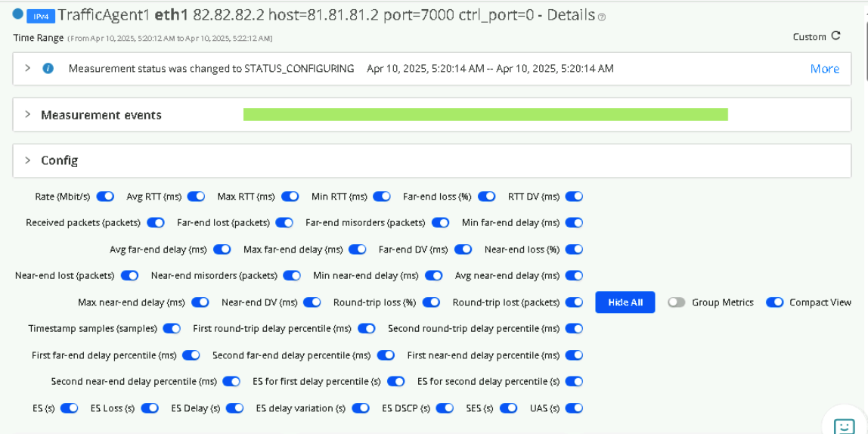Click the blue info icon in status row
Viewport: 868px width, 434px height.
[48, 68]
